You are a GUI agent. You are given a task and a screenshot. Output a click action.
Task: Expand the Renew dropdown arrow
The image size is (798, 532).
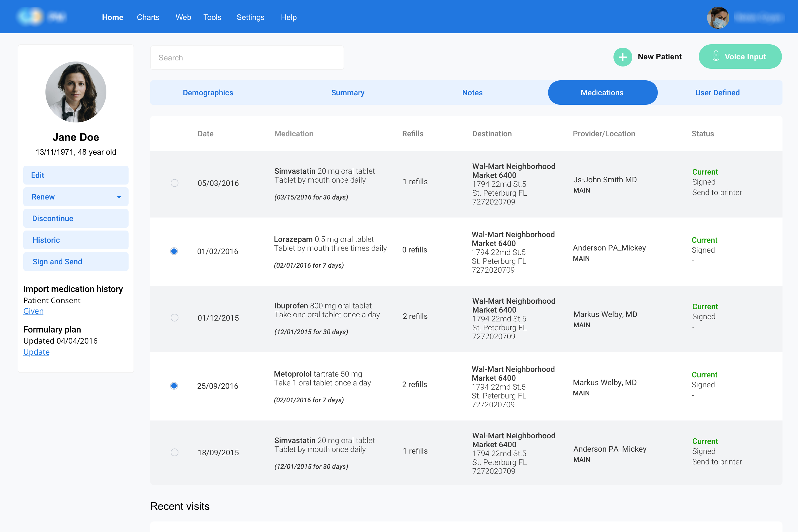point(119,196)
